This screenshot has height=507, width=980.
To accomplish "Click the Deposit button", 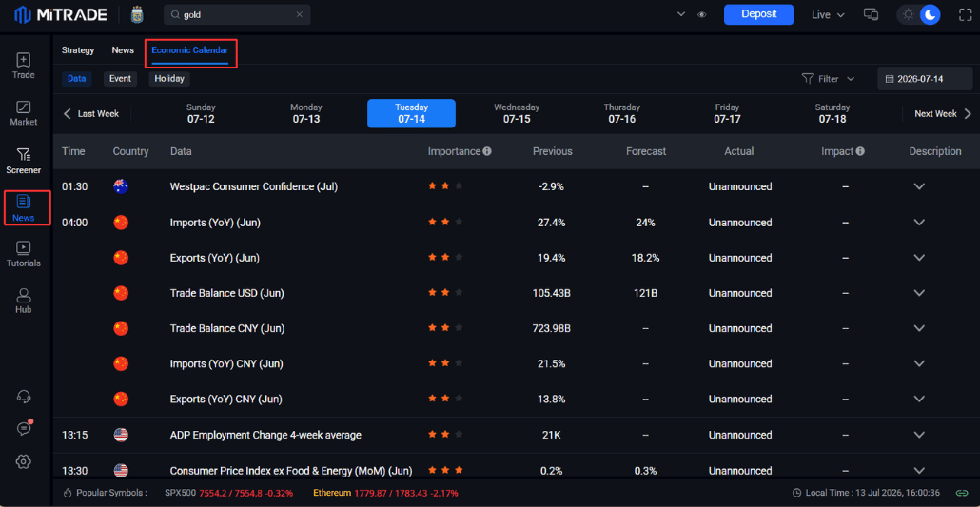I will [x=758, y=14].
